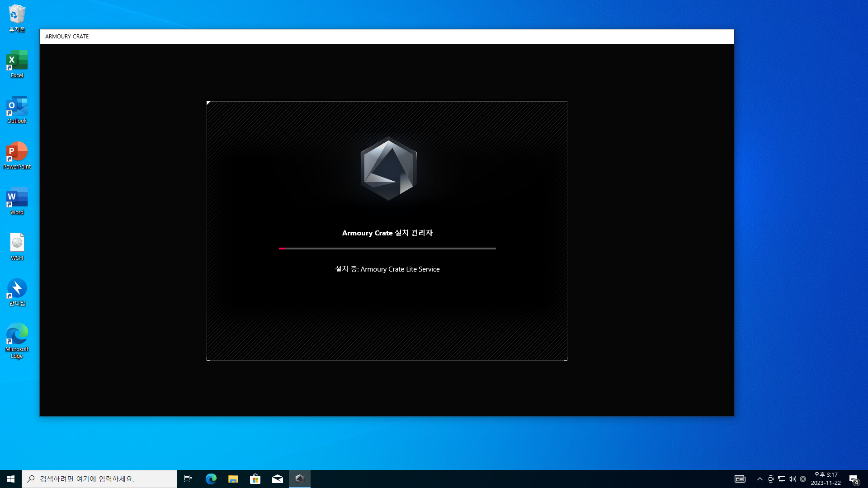868x488 pixels.
Task: Select the Outlook desktop shortcut
Action: 17,110
